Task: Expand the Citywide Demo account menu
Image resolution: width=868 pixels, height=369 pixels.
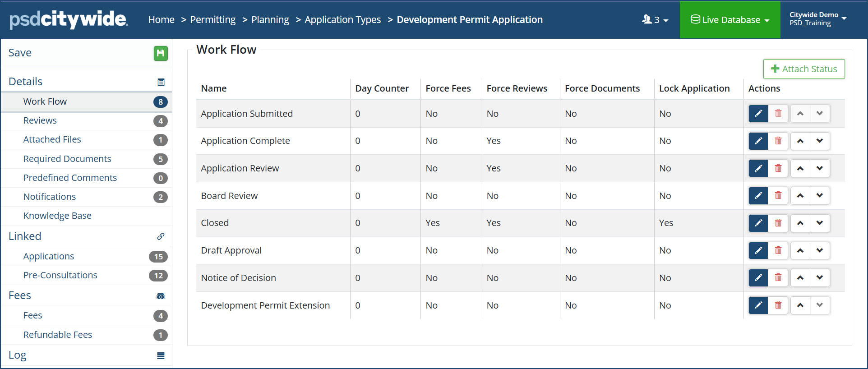Action: [x=817, y=19]
